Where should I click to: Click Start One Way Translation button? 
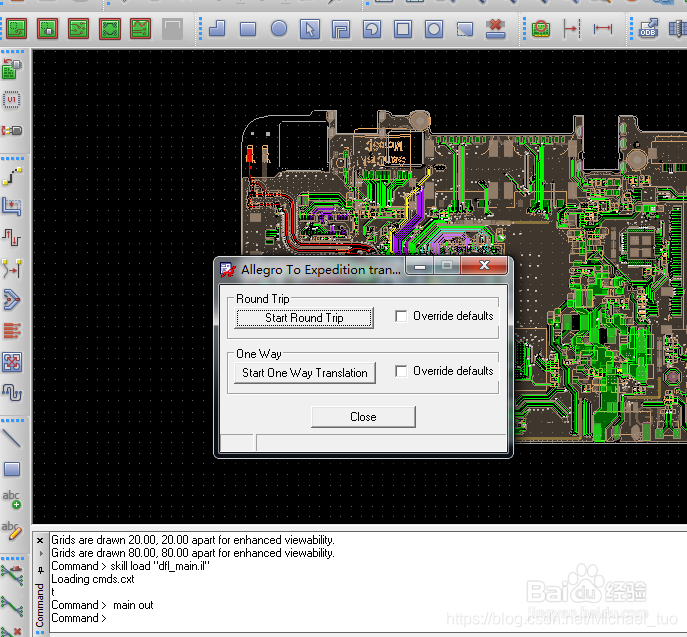[305, 373]
